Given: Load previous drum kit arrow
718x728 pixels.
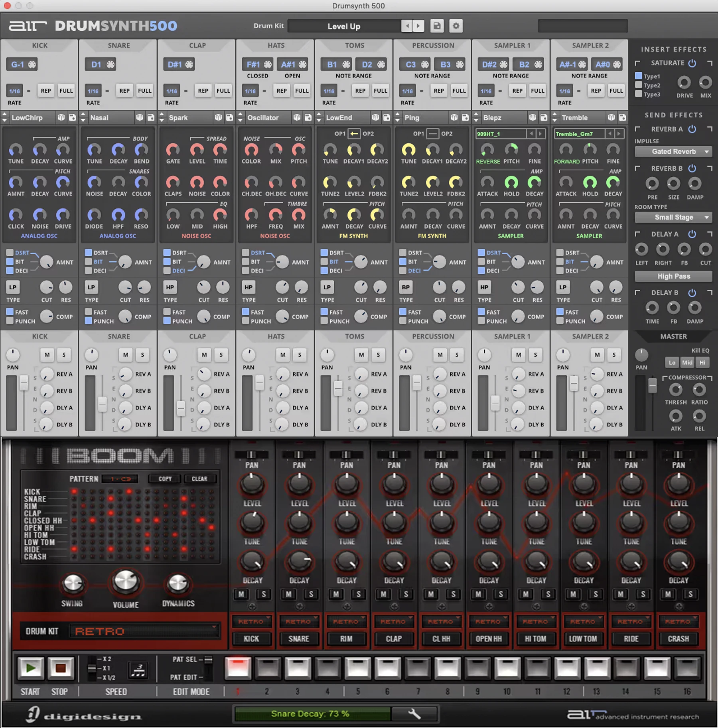Looking at the screenshot, I should tap(407, 26).
